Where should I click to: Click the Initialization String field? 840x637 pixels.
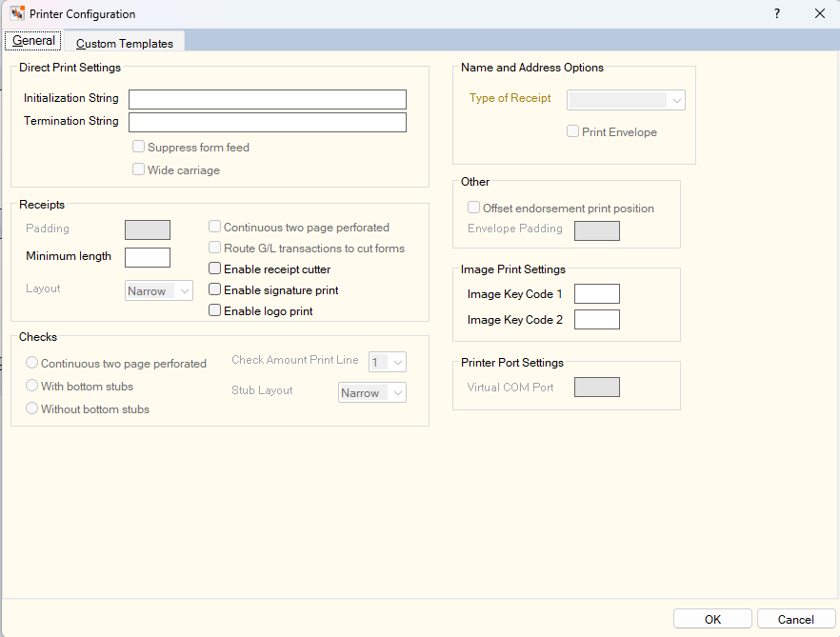click(x=268, y=100)
